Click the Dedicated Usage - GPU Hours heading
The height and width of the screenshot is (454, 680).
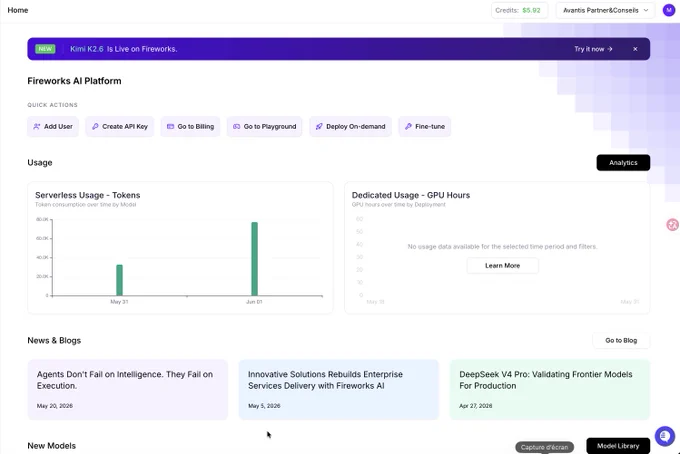click(x=411, y=195)
